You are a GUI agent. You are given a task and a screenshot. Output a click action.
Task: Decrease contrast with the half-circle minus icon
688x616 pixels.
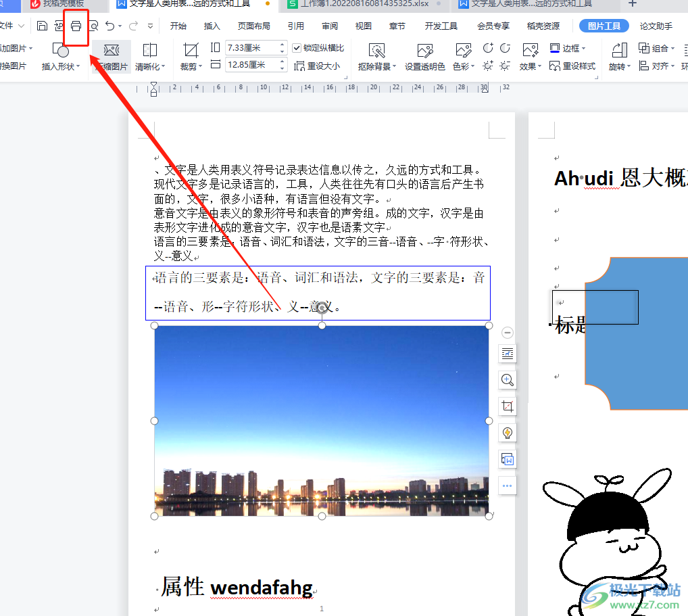505,47
